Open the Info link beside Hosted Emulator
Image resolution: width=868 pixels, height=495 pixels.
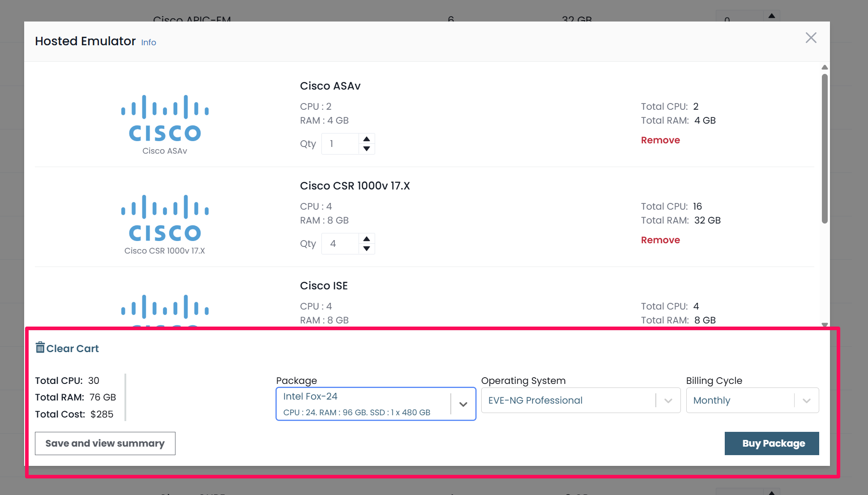pyautogui.click(x=149, y=43)
